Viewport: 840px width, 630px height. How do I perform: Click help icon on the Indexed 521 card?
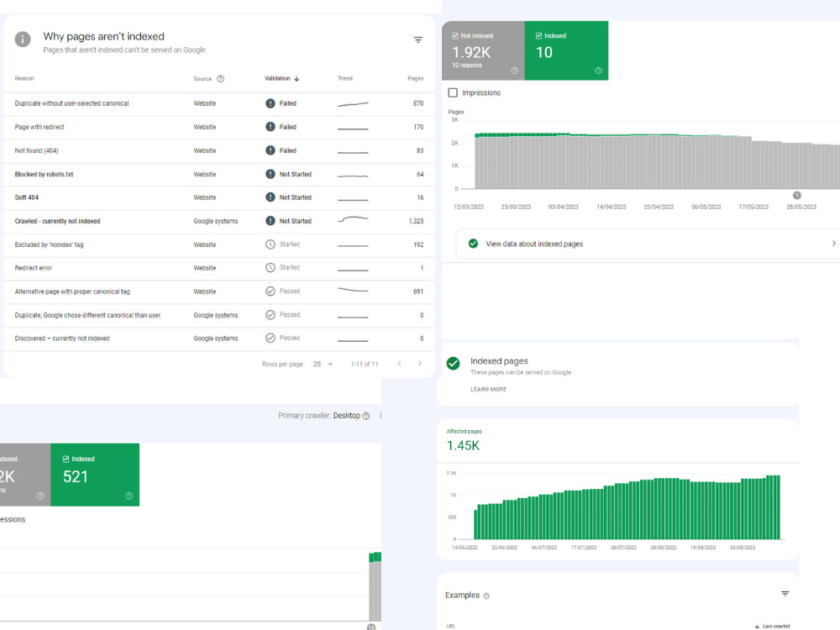point(129,496)
